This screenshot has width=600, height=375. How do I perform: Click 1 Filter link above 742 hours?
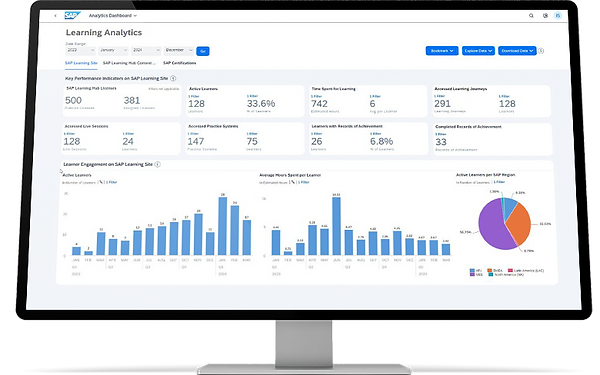point(316,96)
